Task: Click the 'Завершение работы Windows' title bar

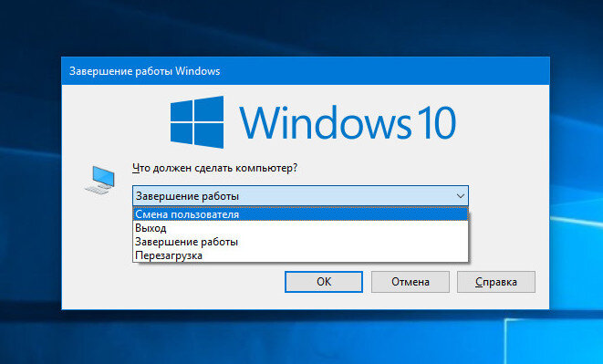Action: click(306, 71)
